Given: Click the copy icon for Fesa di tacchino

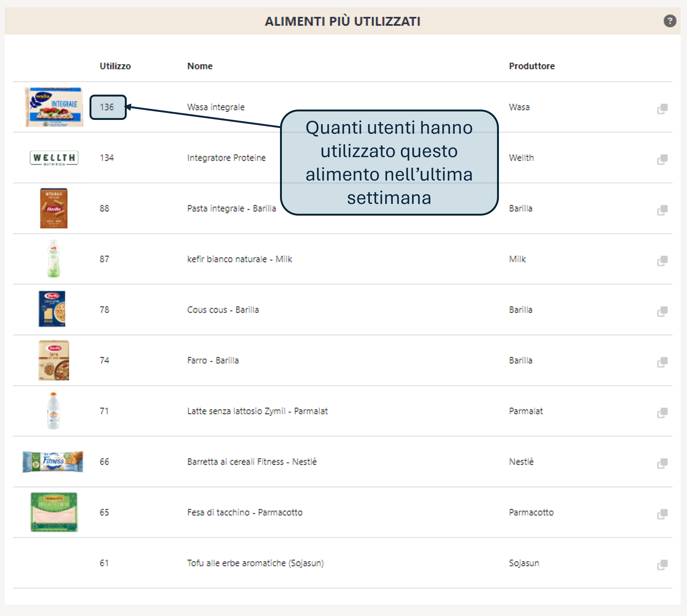Looking at the screenshot, I should tap(662, 514).
